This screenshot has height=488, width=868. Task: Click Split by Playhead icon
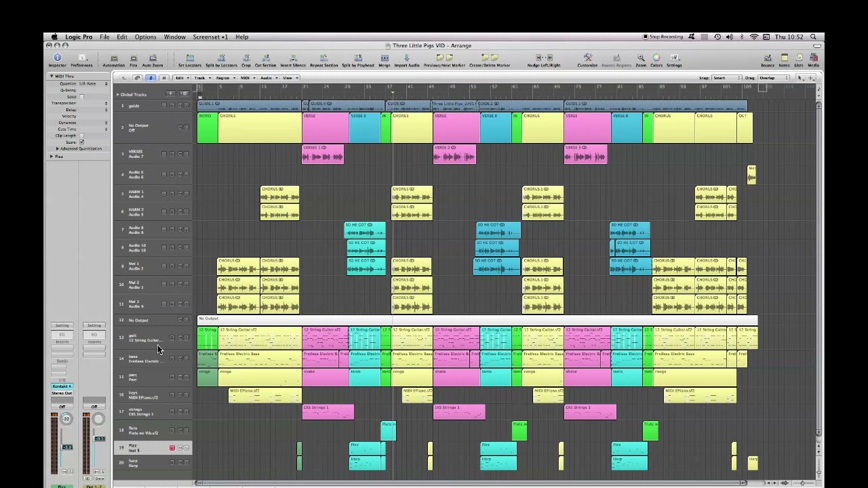point(358,58)
